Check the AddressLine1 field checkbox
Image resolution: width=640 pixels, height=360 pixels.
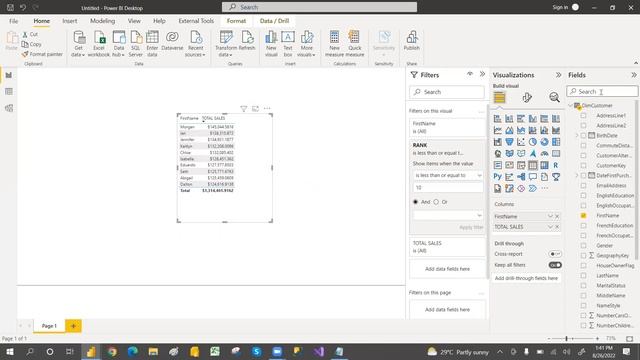pos(583,116)
